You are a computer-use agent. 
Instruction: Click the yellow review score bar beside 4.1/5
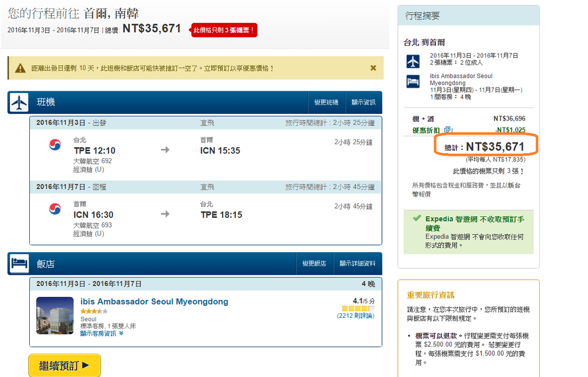coord(358,309)
